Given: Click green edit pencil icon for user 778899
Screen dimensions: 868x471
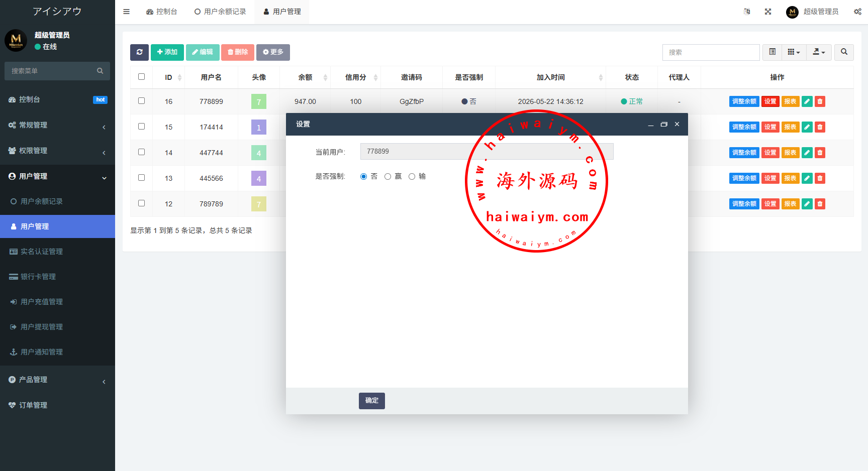Looking at the screenshot, I should (x=807, y=101).
